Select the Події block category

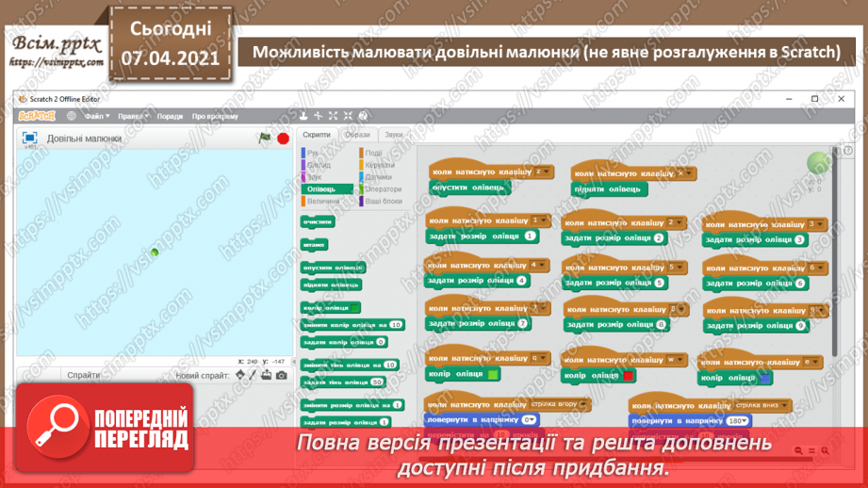pos(371,153)
